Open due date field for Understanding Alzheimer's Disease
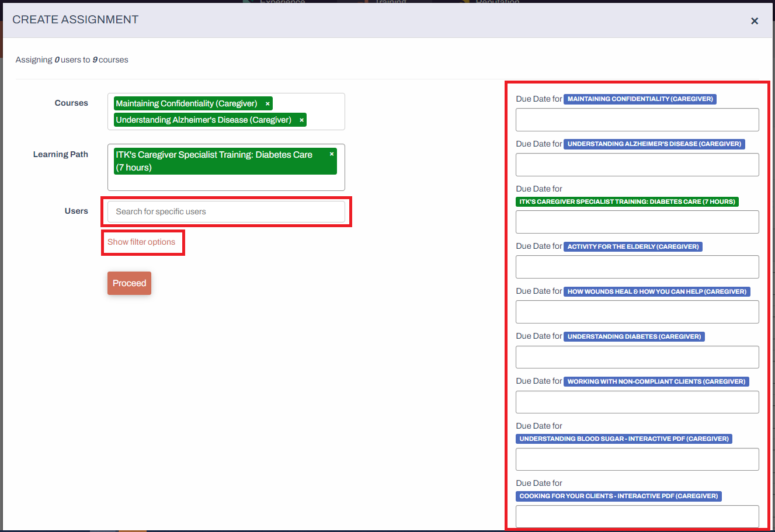Screen dimensions: 775x532 click(637, 165)
